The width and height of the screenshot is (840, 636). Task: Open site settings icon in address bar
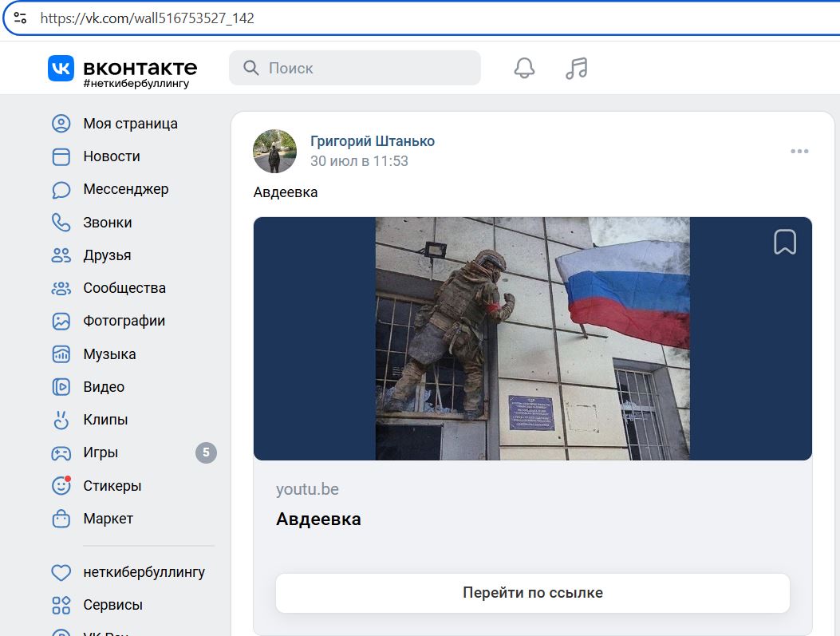tap(21, 18)
